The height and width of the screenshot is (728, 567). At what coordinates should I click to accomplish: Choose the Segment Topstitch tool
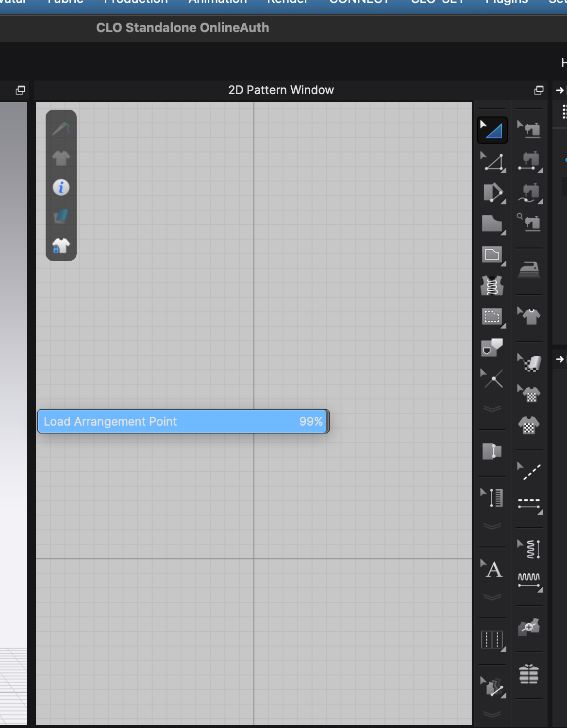[529, 503]
